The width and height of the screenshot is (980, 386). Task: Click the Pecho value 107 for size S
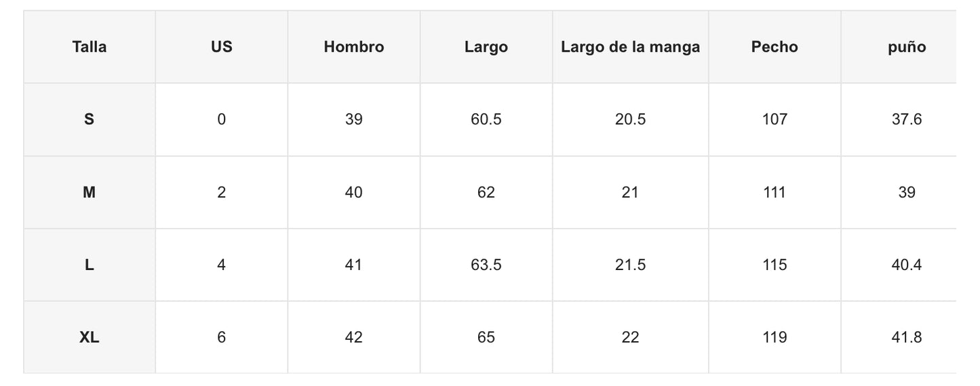click(775, 119)
